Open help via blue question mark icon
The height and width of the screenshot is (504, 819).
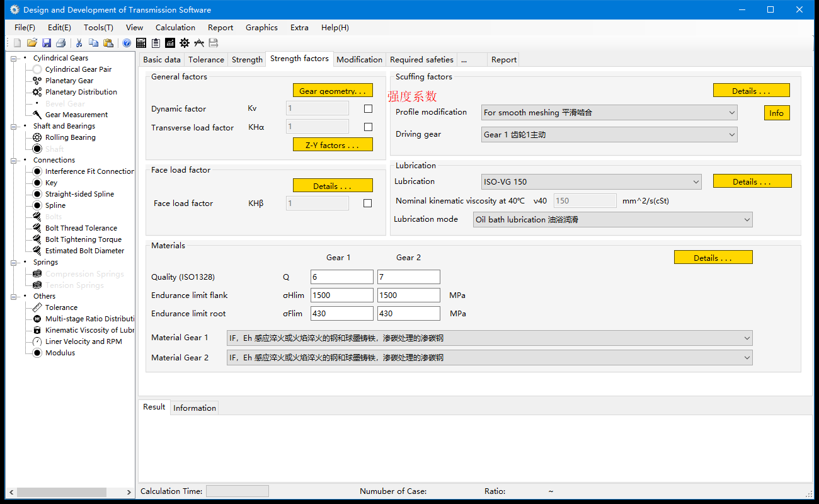click(x=127, y=43)
